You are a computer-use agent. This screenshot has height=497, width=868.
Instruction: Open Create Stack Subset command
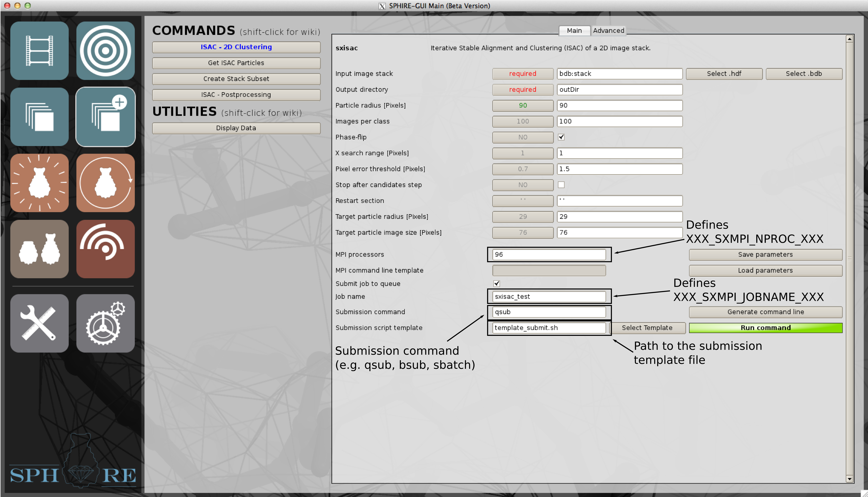[236, 79]
